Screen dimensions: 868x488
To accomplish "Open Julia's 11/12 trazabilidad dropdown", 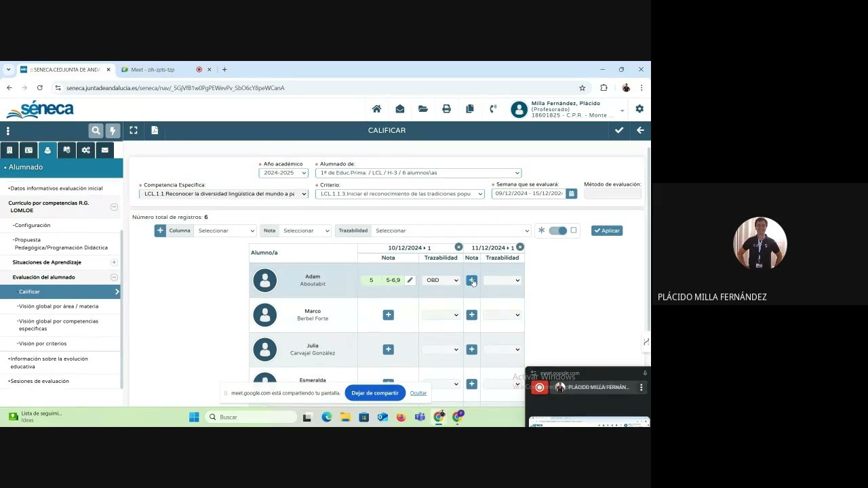I will 502,349.
